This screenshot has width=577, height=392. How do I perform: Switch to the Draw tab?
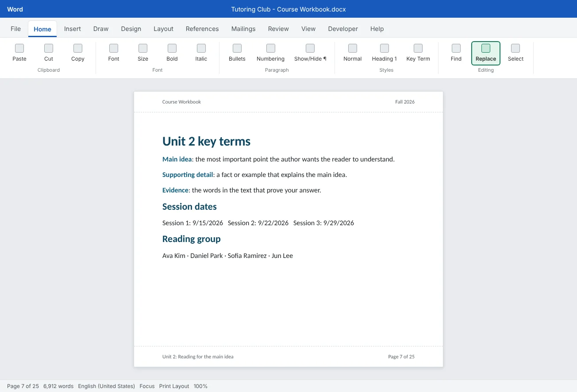coord(101,29)
